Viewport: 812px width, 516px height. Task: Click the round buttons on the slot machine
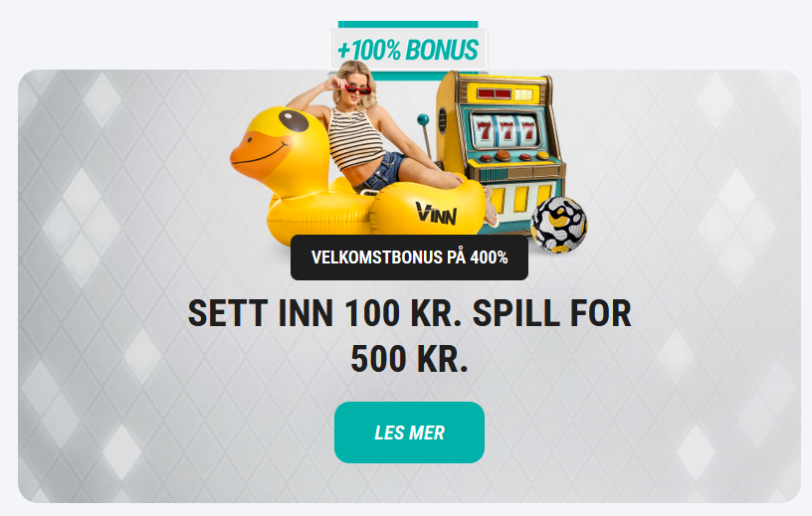click(510, 157)
